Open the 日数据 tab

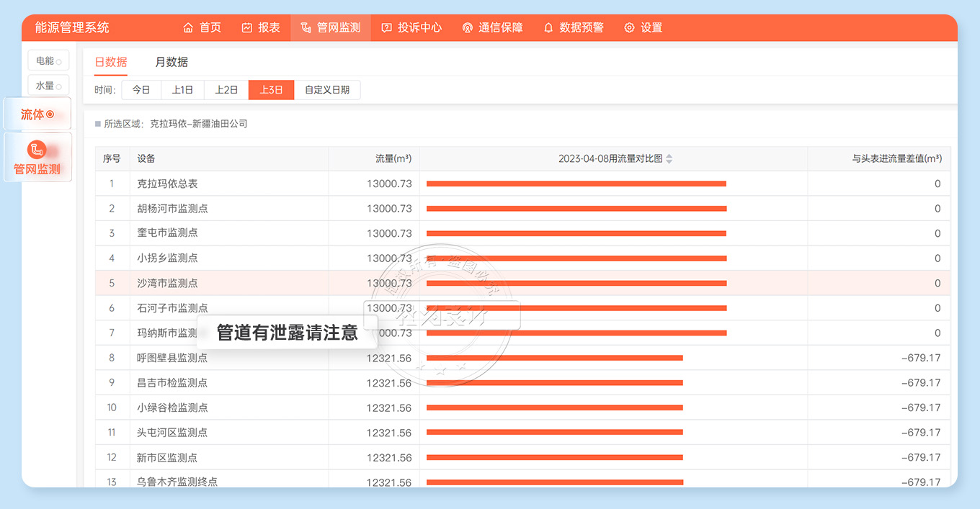point(111,63)
